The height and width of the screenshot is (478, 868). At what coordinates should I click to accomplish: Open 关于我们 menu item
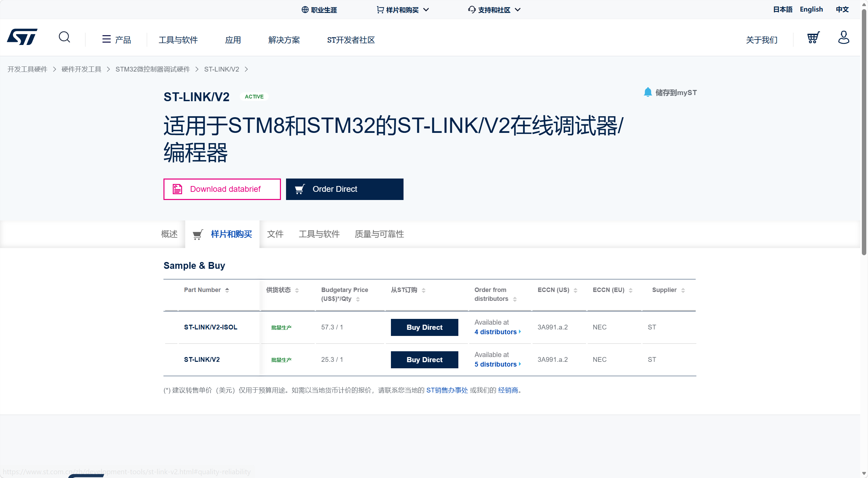click(x=761, y=40)
